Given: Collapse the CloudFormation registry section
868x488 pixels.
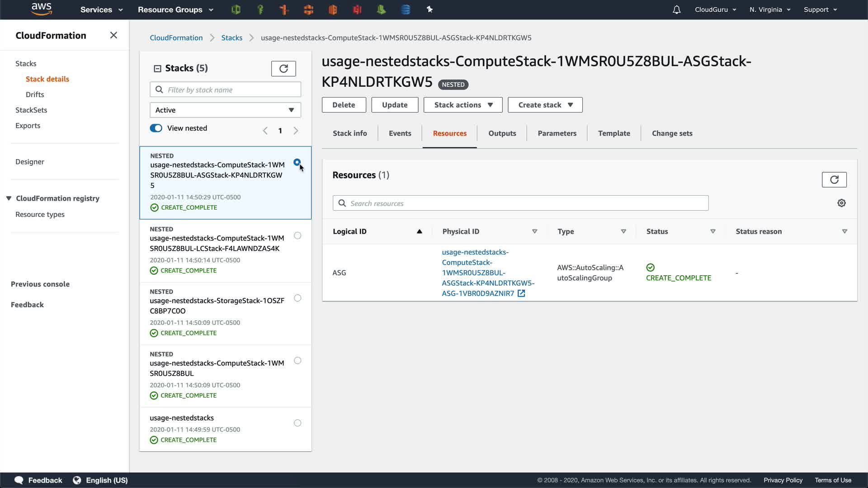Looking at the screenshot, I should pyautogui.click(x=9, y=198).
